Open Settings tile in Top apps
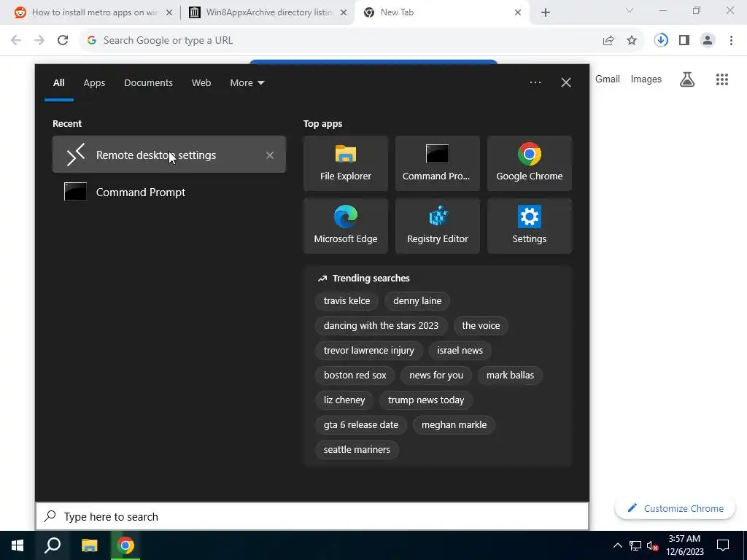Screen dimensions: 747x560 coord(530,226)
